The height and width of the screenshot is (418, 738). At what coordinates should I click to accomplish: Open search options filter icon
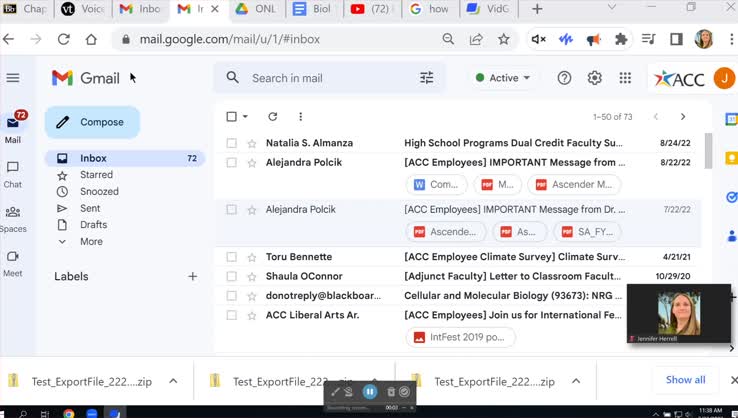[x=426, y=78]
